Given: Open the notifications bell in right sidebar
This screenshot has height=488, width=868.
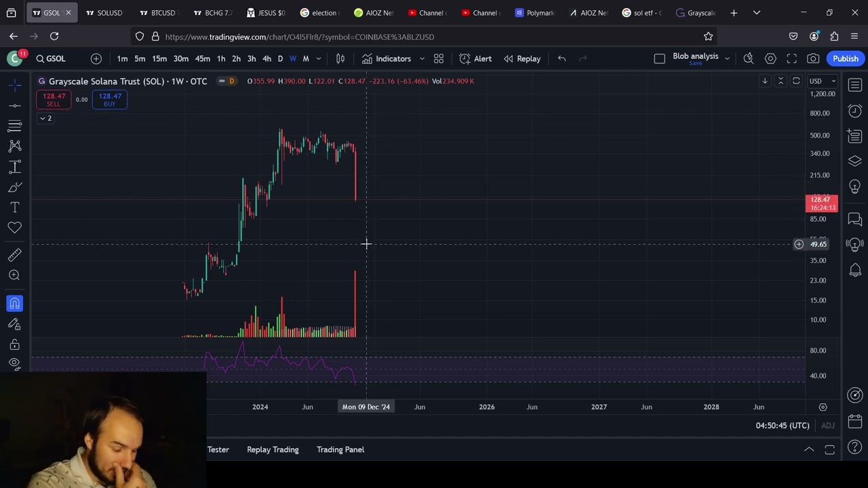Looking at the screenshot, I should coord(855,270).
